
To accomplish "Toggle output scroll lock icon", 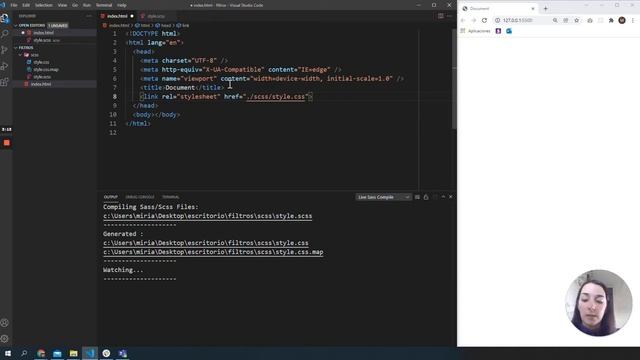I will pyautogui.click(x=426, y=197).
